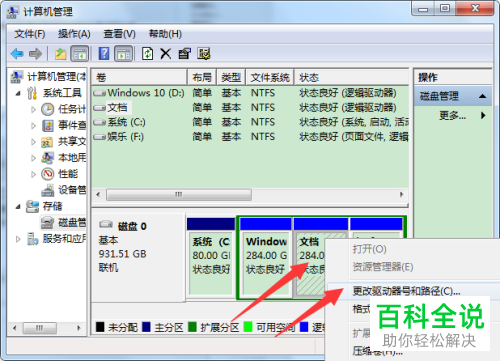Select the Shared Folders icon in tree
500x361 pixels.
[47, 142]
